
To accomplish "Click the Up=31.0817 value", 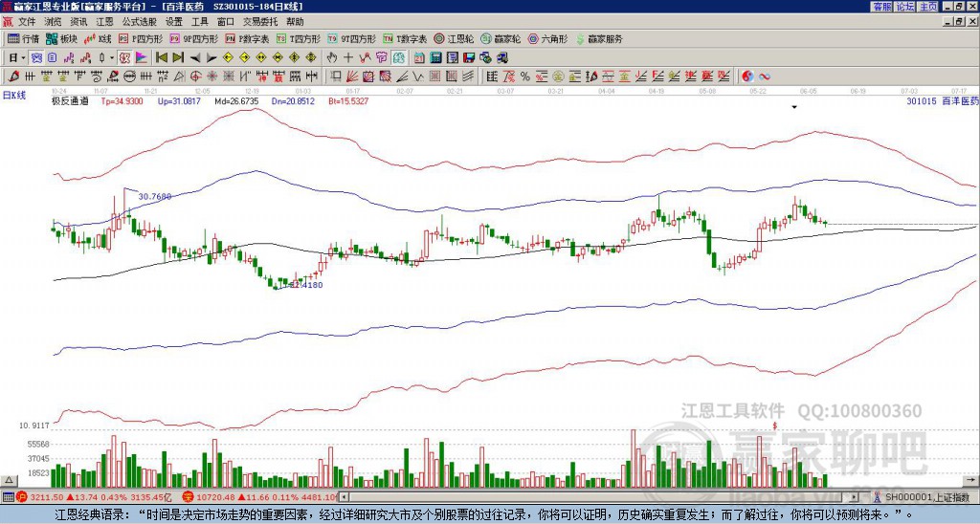I will pos(179,100).
